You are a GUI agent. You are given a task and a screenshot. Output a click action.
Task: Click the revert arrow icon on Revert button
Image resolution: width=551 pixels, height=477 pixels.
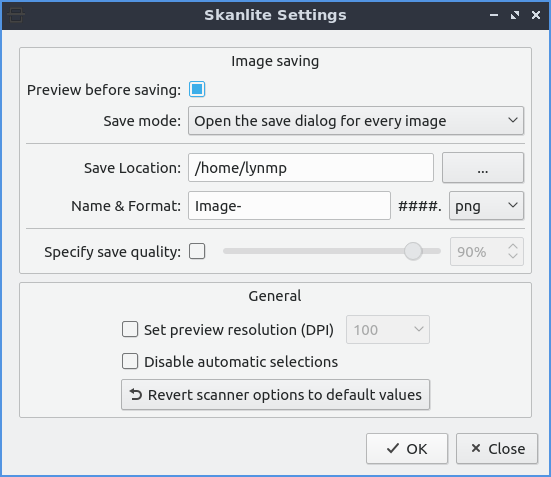tap(136, 395)
